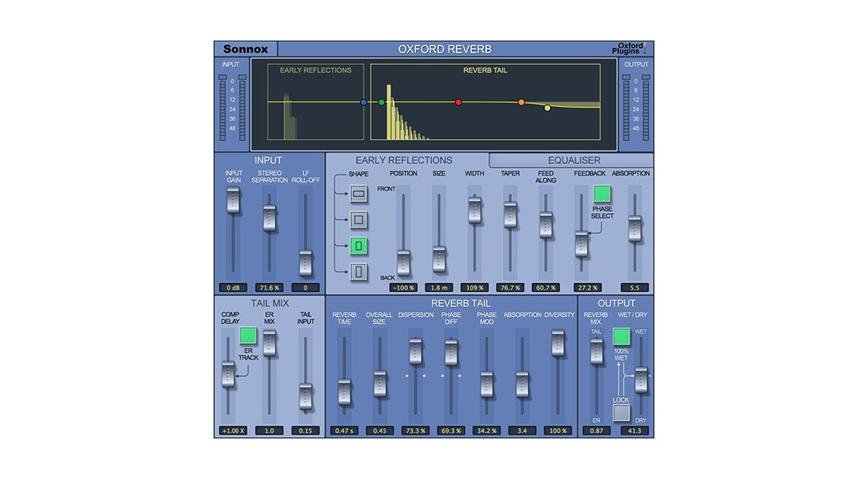
Task: Click the Size slider handle
Action: point(439,259)
